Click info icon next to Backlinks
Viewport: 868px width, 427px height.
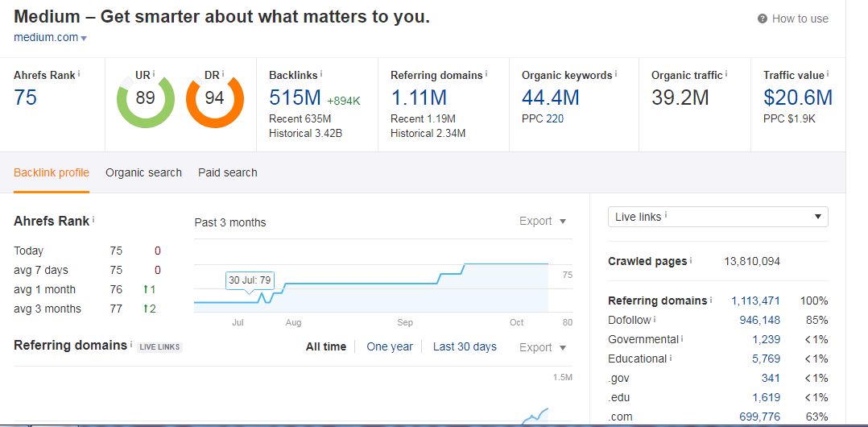pyautogui.click(x=322, y=74)
